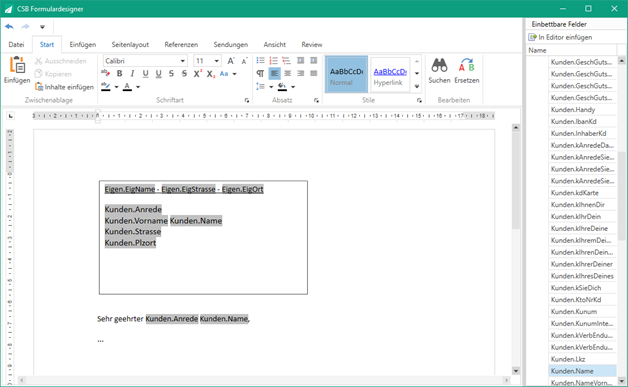Switch to the Referenzen tab

[x=181, y=44]
